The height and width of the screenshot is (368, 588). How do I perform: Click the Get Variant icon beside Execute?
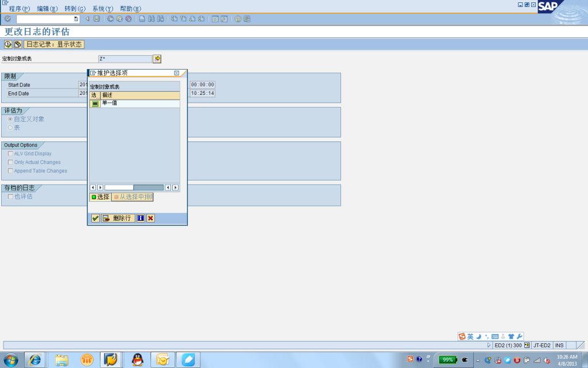click(18, 44)
